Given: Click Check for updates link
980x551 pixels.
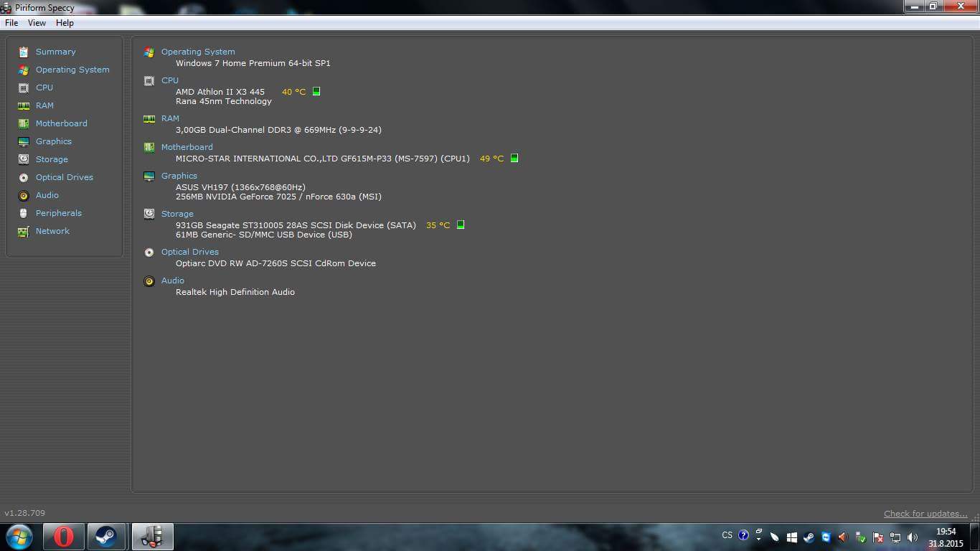Looking at the screenshot, I should [x=925, y=514].
